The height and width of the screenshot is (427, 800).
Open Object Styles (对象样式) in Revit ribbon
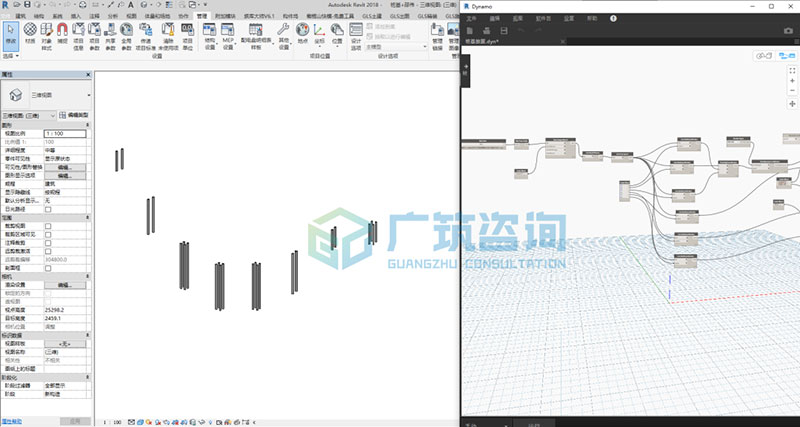(46, 36)
